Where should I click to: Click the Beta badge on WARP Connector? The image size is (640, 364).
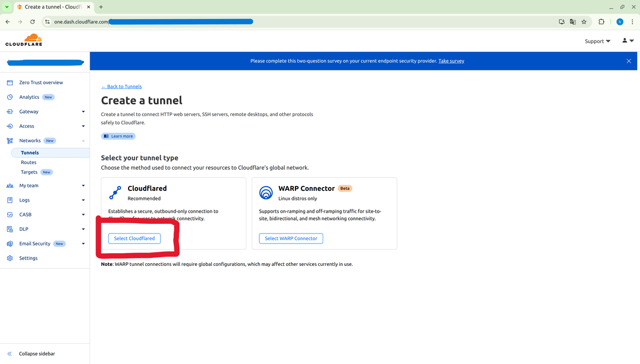point(345,189)
